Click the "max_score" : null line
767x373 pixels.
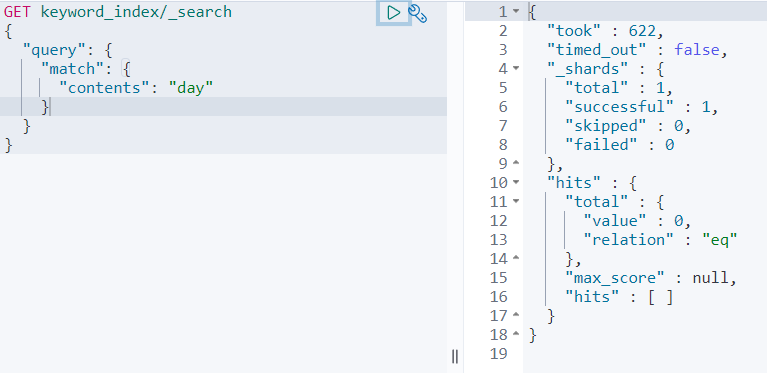651,278
